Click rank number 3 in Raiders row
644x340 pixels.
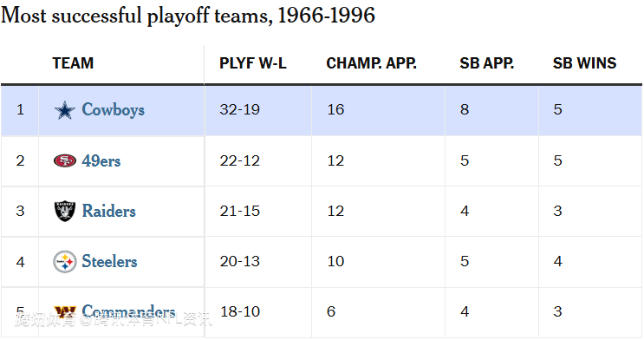(20, 212)
